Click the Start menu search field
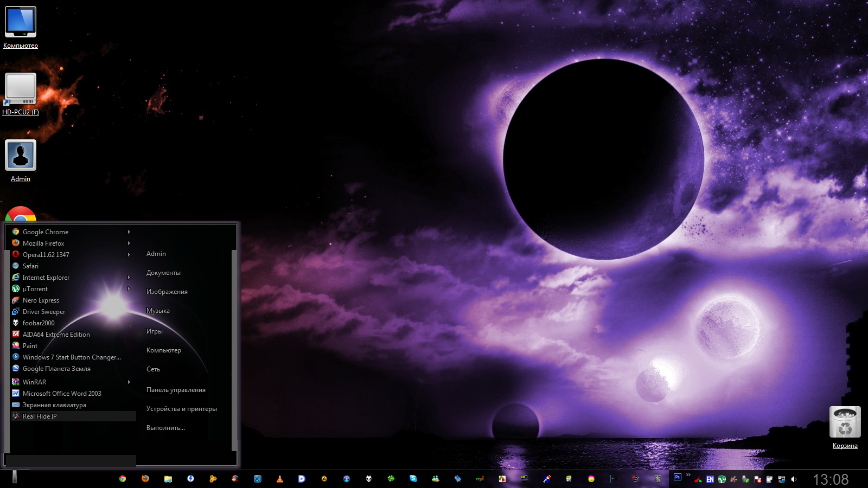 point(71,460)
